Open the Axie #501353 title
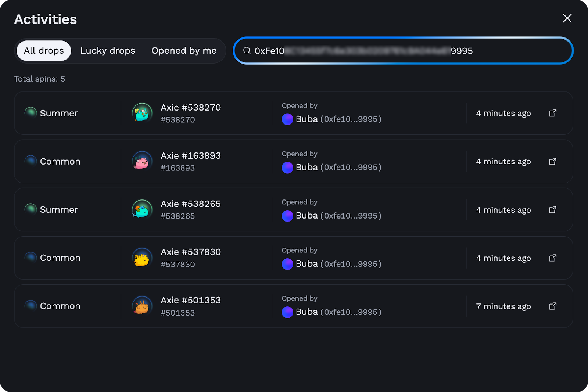 click(x=191, y=300)
